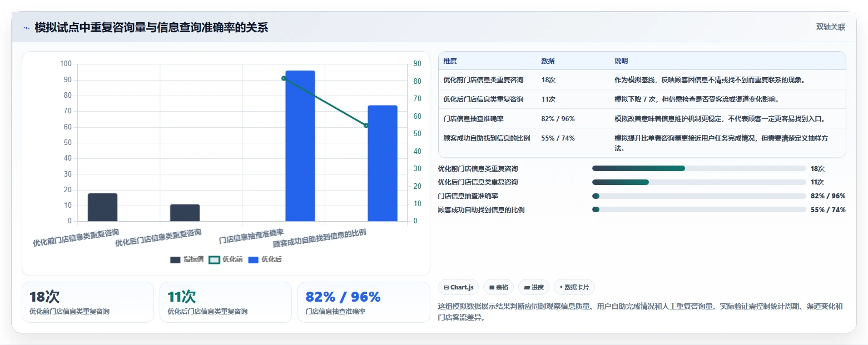Viewport: 868px width, 345px height.
Task: Click the 双轴关联 label in header
Action: click(831, 27)
